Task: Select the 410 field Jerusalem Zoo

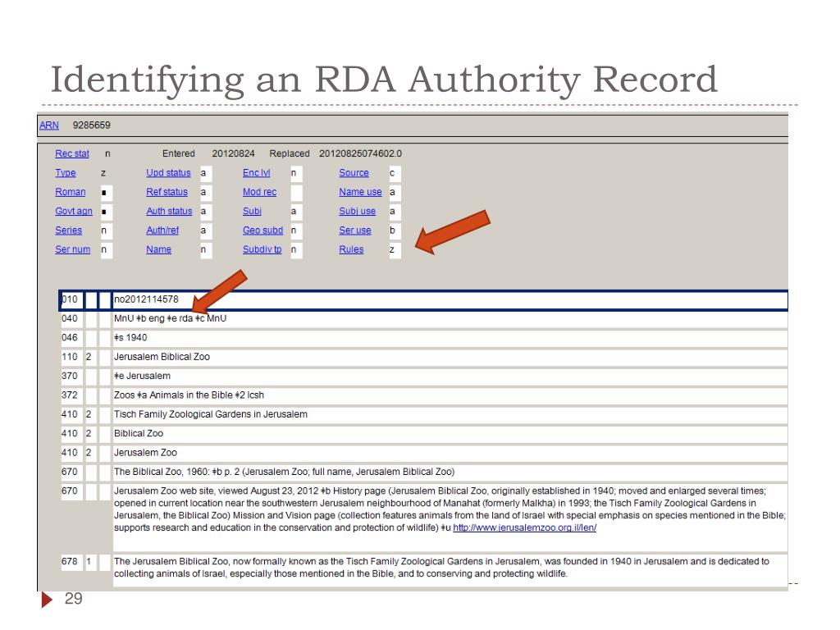Action: pyautogui.click(x=450, y=453)
